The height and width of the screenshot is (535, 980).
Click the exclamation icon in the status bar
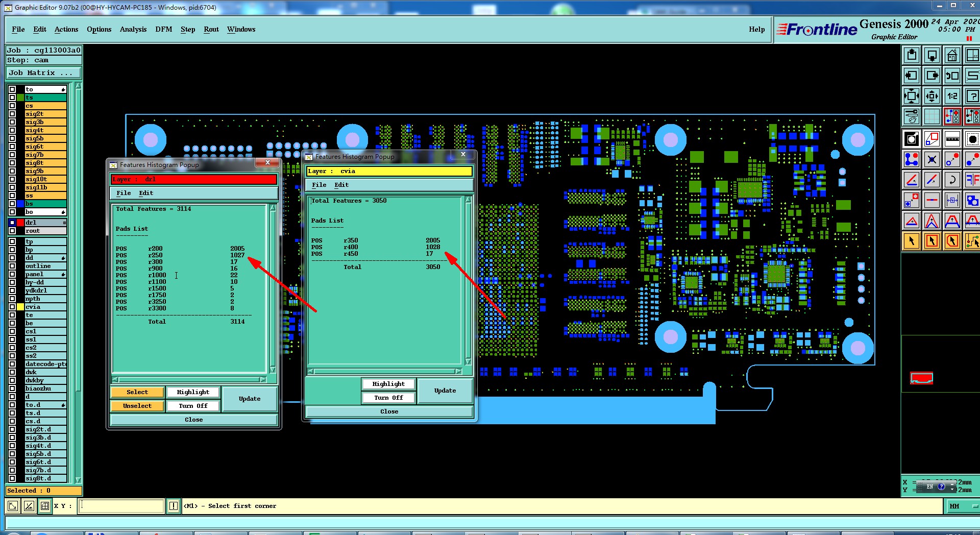174,506
